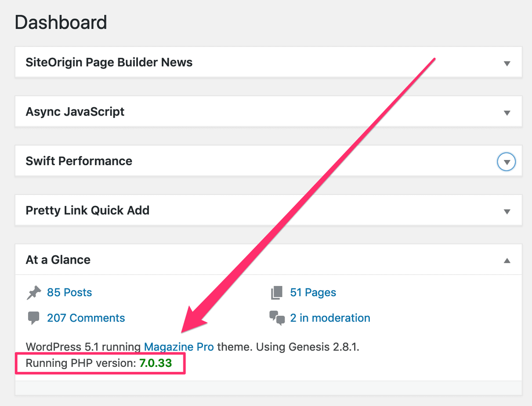View the 207 Comments link

86,318
